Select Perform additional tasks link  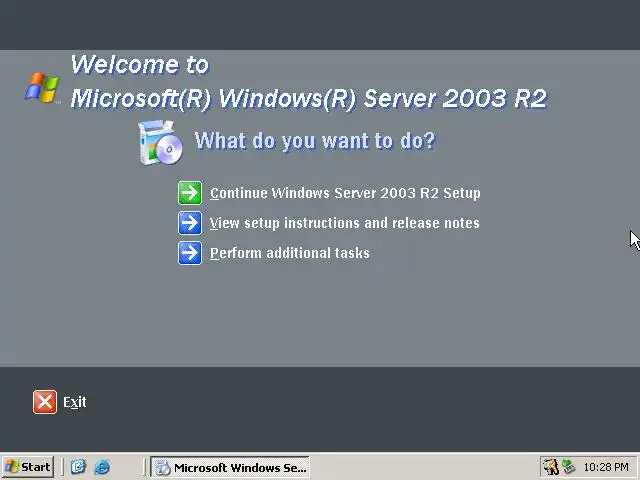pyautogui.click(x=290, y=253)
